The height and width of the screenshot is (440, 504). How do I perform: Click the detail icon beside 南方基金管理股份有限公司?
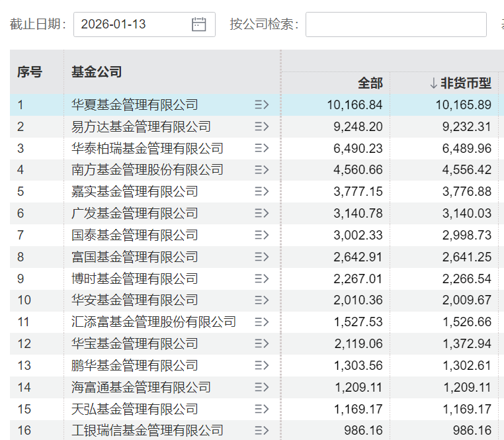click(x=261, y=170)
